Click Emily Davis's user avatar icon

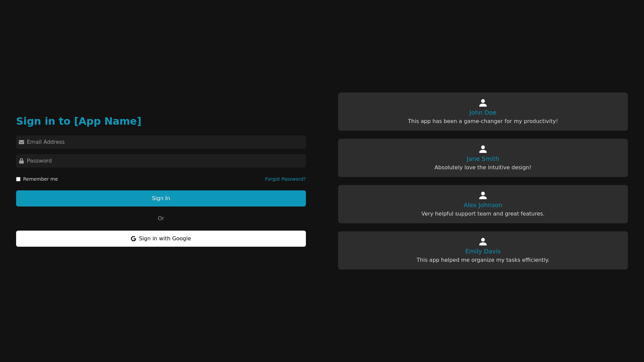tap(483, 242)
